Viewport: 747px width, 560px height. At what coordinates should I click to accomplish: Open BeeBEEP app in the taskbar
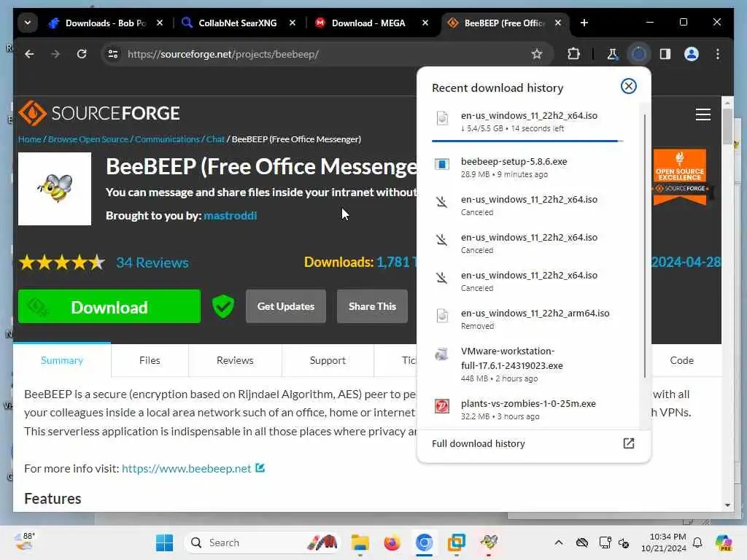point(489,542)
